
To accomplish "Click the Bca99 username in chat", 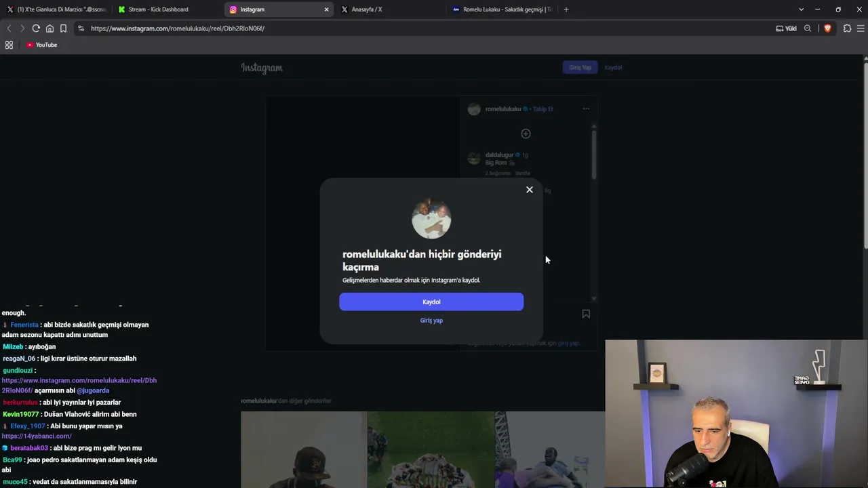I will pyautogui.click(x=12, y=460).
